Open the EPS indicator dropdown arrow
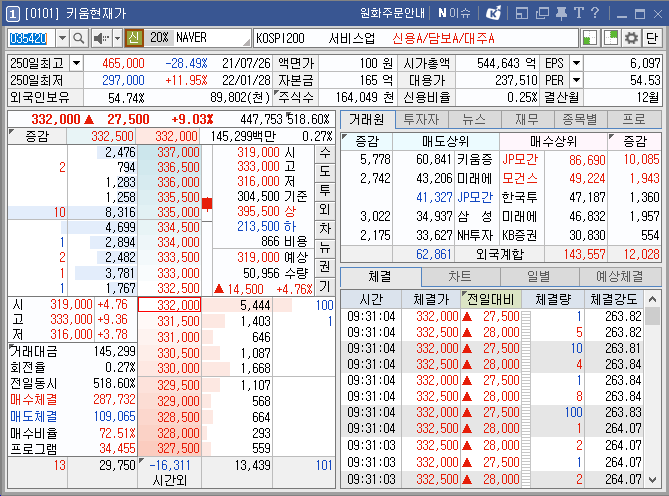 click(576, 64)
